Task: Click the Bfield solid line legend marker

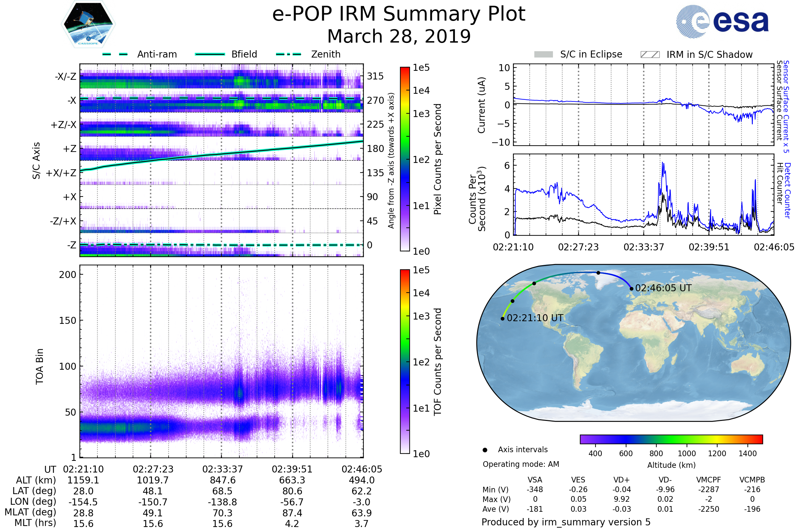Action: (x=210, y=54)
